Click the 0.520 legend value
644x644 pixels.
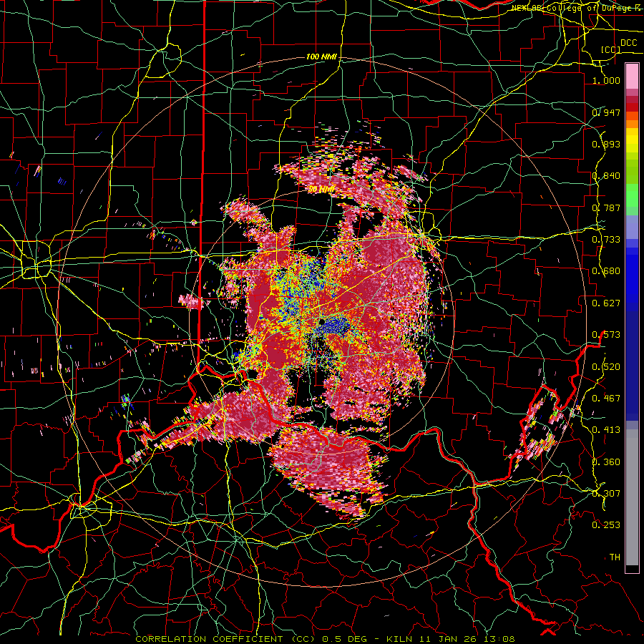click(606, 366)
